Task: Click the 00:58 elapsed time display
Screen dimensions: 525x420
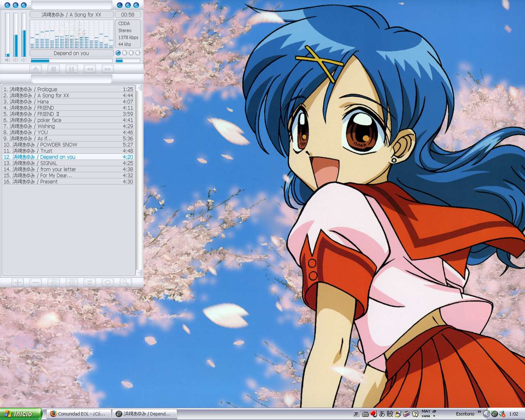Action: click(x=128, y=14)
